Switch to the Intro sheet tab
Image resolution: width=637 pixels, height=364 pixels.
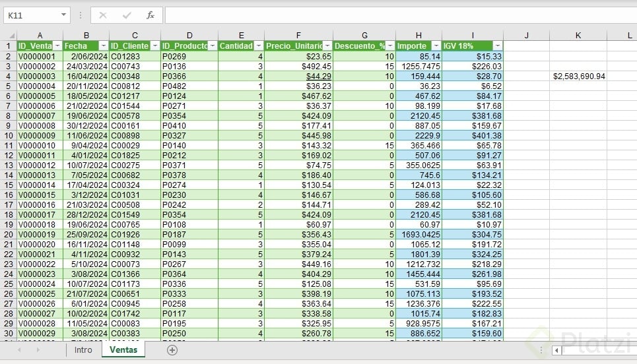[x=83, y=349]
